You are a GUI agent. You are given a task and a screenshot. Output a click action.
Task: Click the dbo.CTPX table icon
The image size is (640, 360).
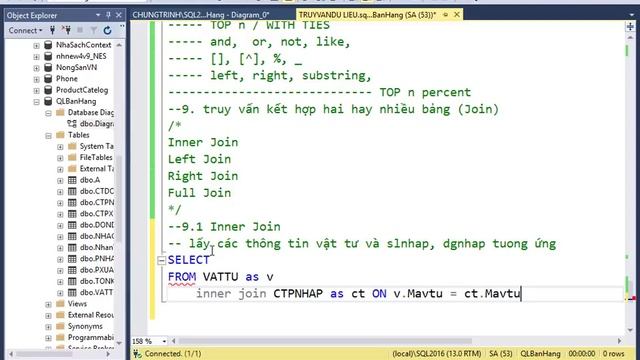pyautogui.click(x=72, y=213)
